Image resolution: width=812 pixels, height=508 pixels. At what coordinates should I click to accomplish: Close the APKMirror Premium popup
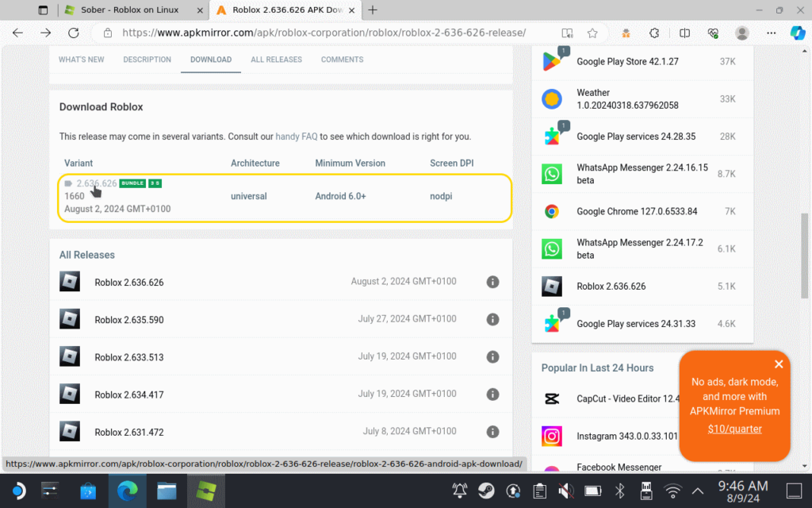click(779, 364)
